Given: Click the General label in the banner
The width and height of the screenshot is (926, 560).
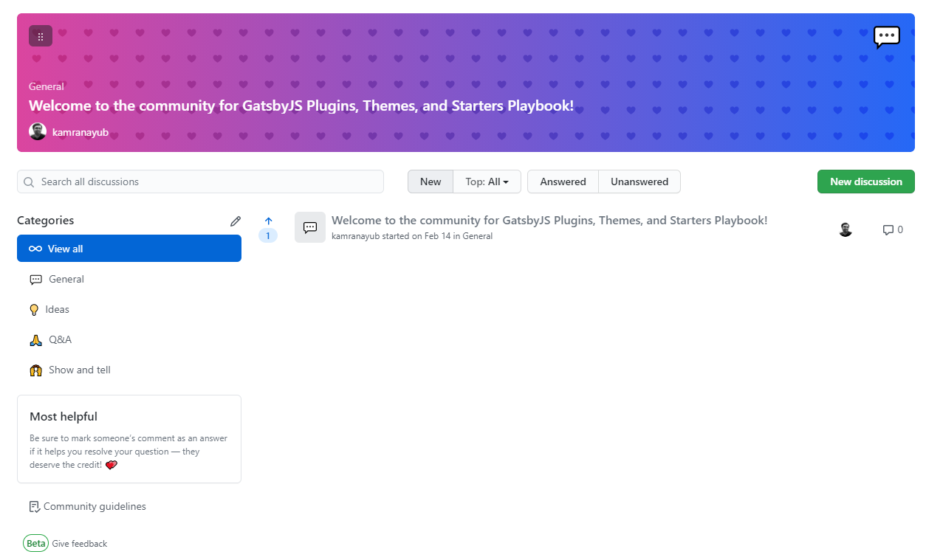Looking at the screenshot, I should [47, 87].
